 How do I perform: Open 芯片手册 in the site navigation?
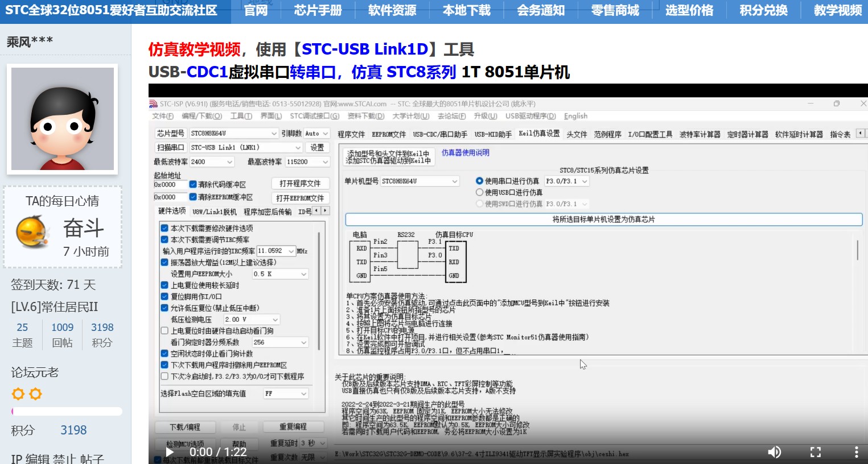pos(318,10)
